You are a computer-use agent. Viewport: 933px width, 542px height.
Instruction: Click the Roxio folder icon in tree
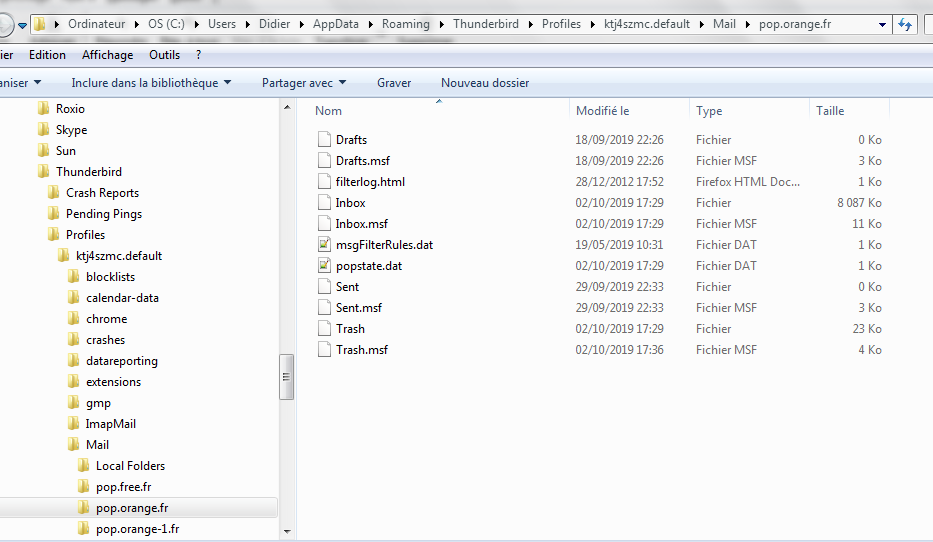(x=43, y=108)
